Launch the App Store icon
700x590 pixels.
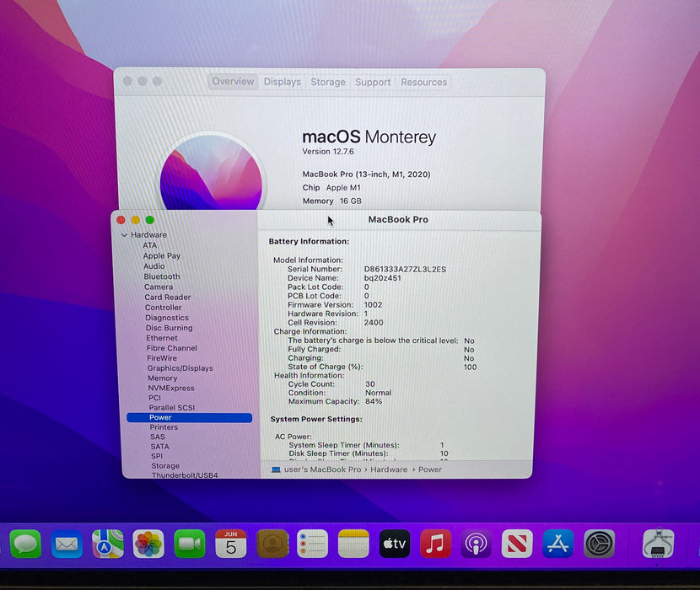click(x=558, y=544)
